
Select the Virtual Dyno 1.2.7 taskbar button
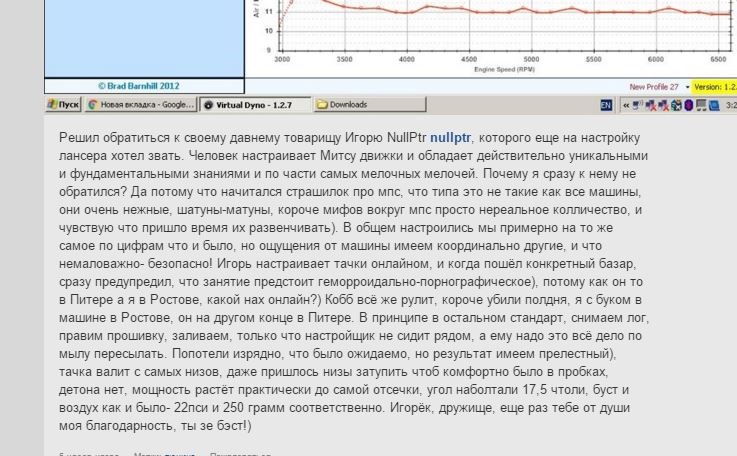coord(255,104)
